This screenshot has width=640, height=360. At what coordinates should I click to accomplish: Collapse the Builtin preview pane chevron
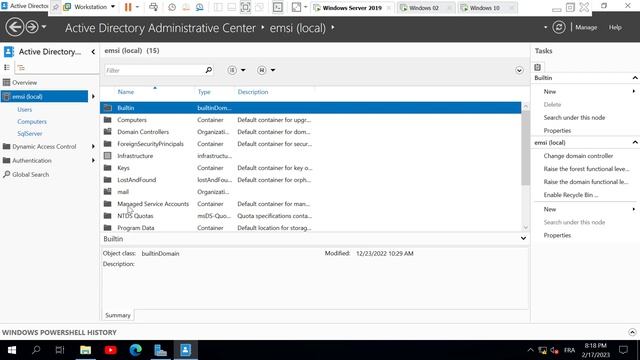(x=523, y=238)
